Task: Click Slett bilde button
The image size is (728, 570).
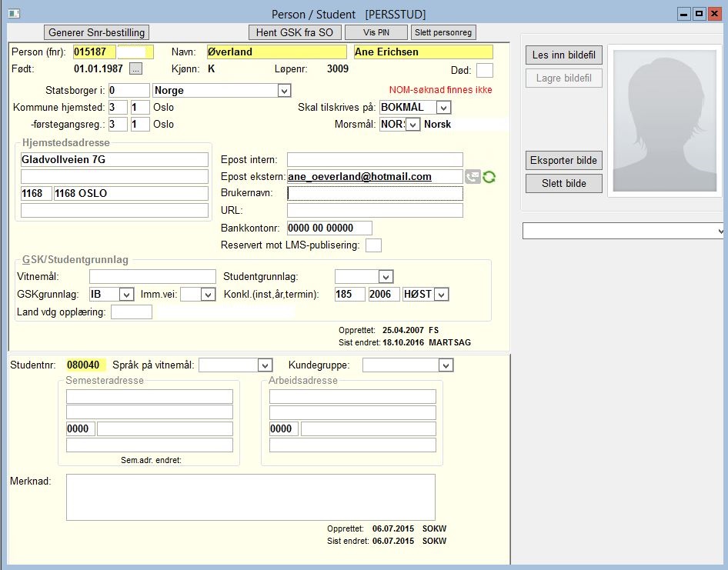Action: tap(563, 183)
